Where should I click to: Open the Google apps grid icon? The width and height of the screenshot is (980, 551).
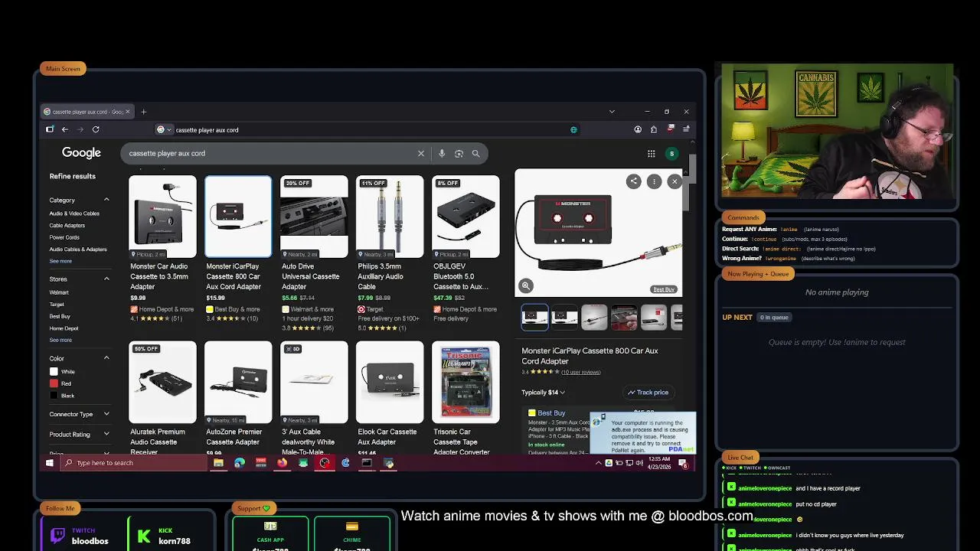[651, 154]
